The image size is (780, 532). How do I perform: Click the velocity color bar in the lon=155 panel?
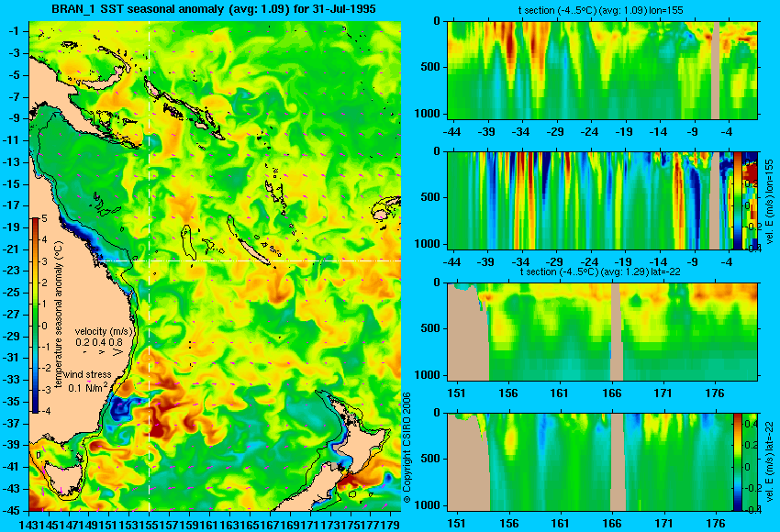[x=737, y=200]
